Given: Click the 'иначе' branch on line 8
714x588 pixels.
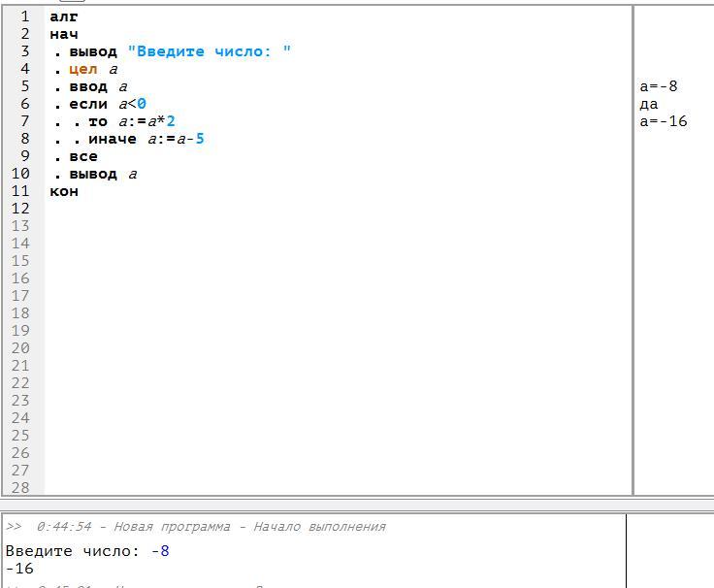Looking at the screenshot, I should pos(113,139).
